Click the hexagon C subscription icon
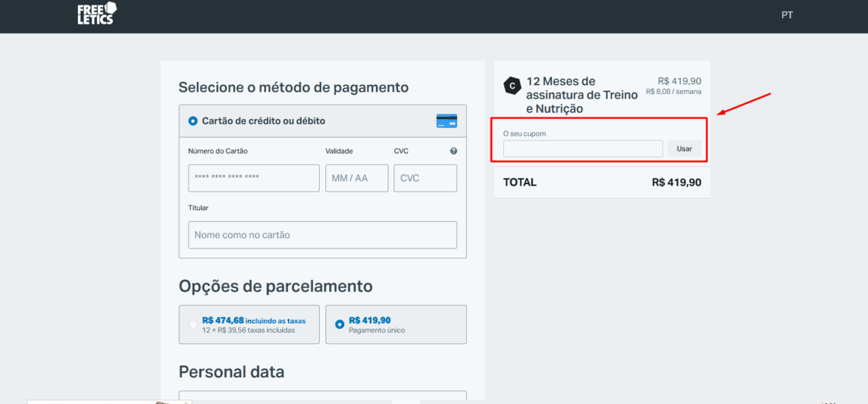868x404 pixels. (x=512, y=85)
